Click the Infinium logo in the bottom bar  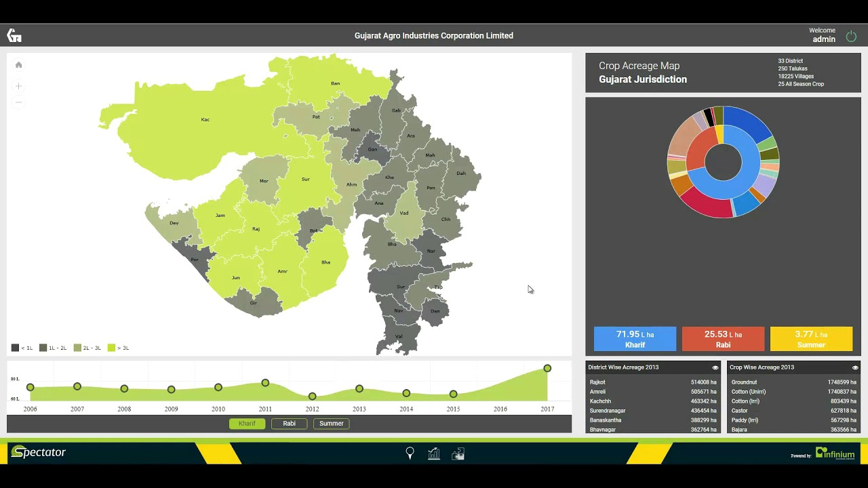[x=835, y=453]
